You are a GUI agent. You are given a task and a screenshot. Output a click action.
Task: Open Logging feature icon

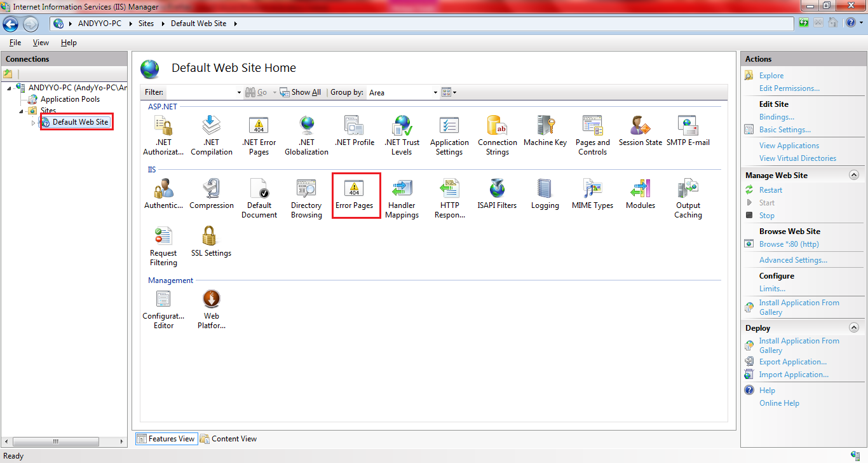coord(545,194)
